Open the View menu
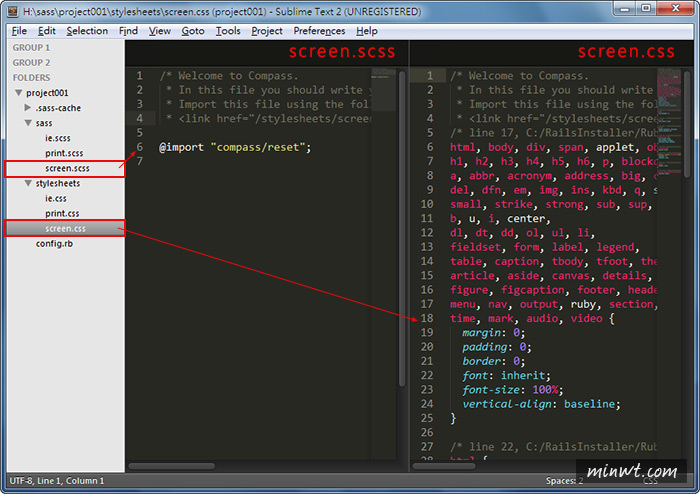 [159, 31]
